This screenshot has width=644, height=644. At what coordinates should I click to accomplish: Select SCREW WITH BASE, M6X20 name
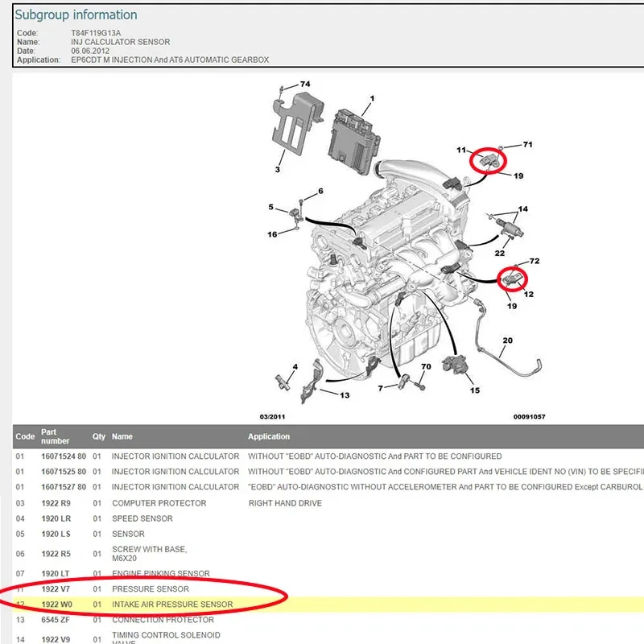coord(150,554)
